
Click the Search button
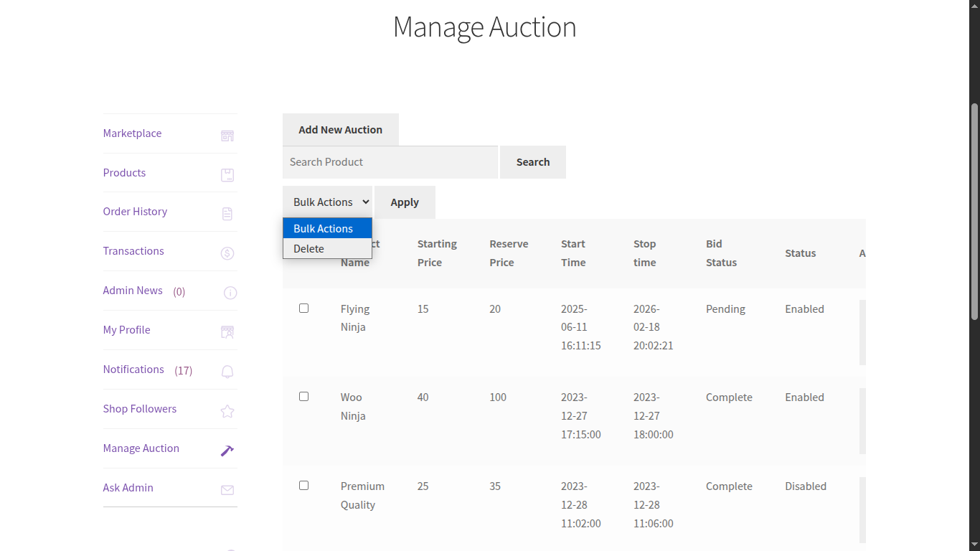(532, 161)
